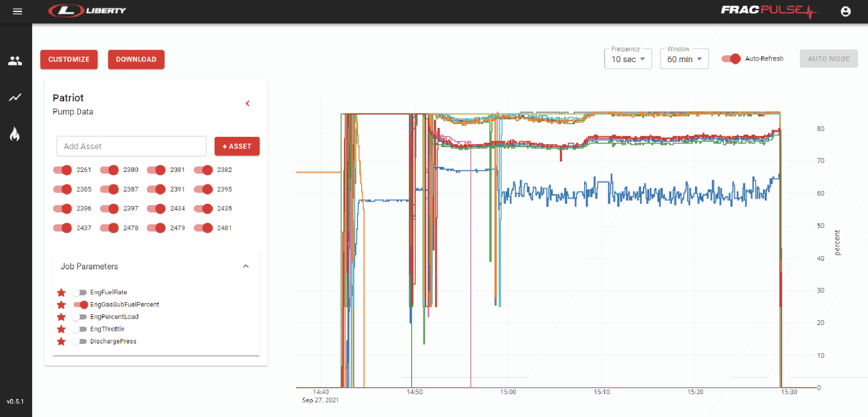
Task: Toggle off pump 2396
Action: tap(63, 208)
